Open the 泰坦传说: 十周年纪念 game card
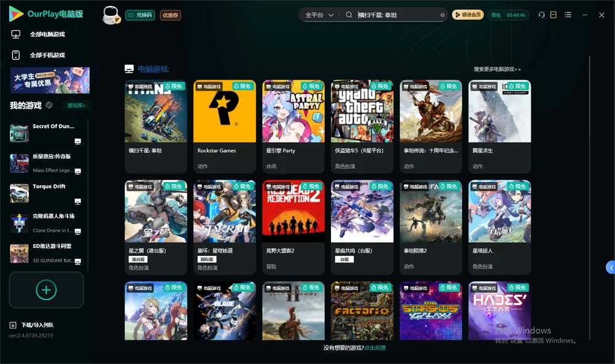615x364 pixels. tap(431, 126)
